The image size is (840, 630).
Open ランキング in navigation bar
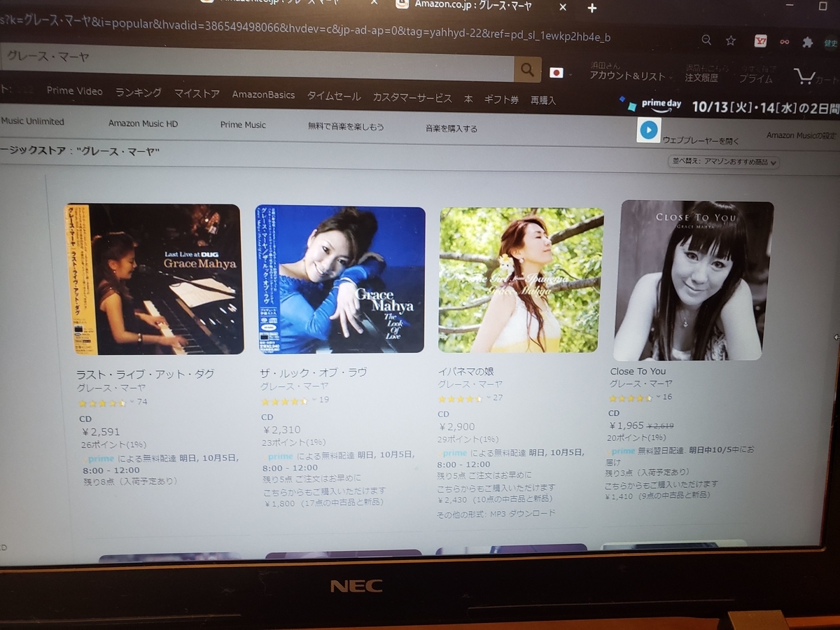point(138,92)
